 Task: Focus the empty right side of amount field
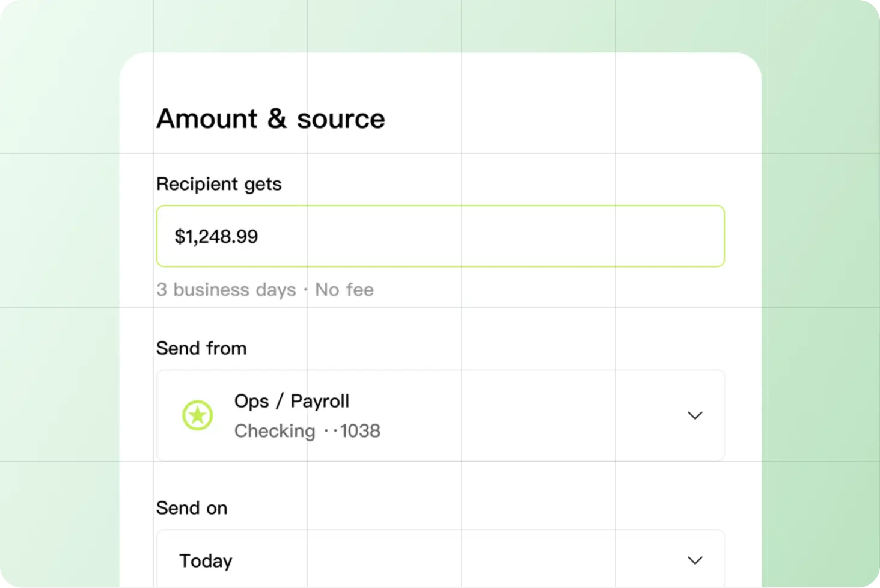pyautogui.click(x=541, y=236)
